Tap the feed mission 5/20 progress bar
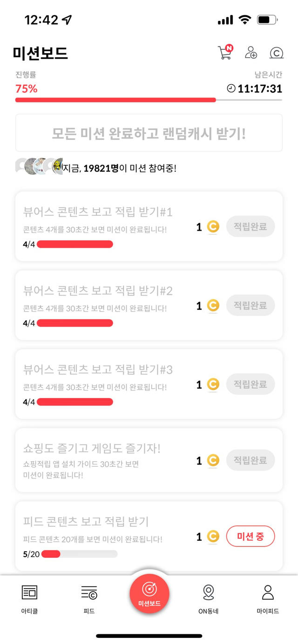298x644 pixels. point(77,554)
